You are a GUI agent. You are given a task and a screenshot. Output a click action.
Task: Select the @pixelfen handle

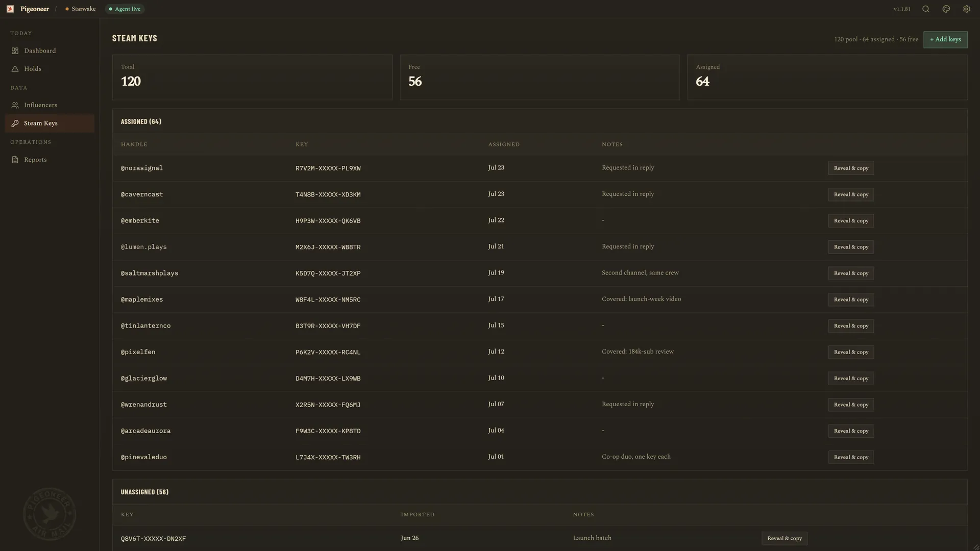[x=138, y=352]
